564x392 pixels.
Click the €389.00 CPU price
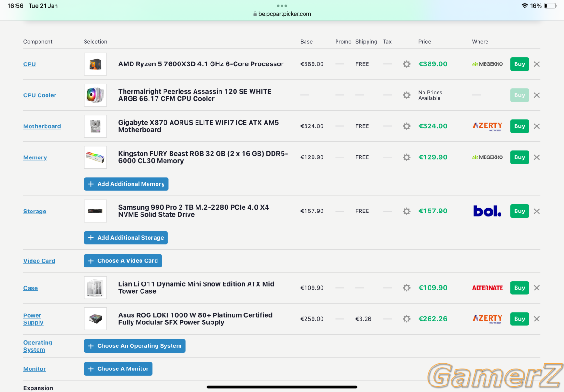tap(433, 64)
